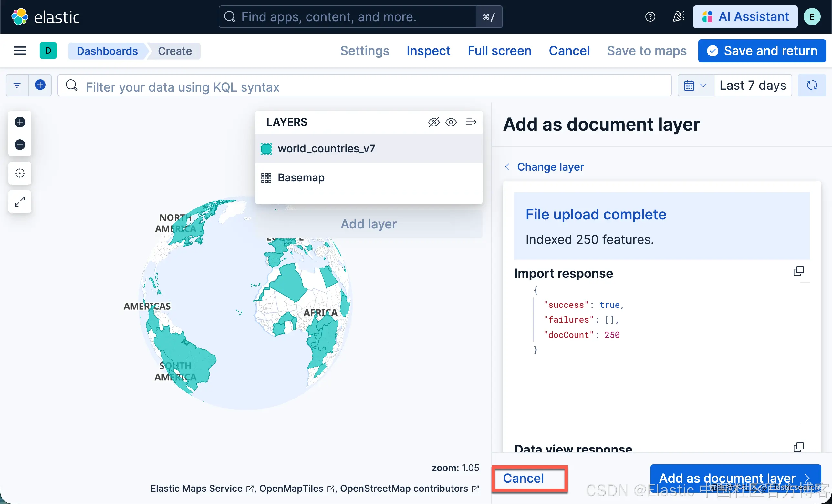Image resolution: width=832 pixels, height=504 pixels.
Task: Open map tools with the crosshair icon
Action: point(20,173)
